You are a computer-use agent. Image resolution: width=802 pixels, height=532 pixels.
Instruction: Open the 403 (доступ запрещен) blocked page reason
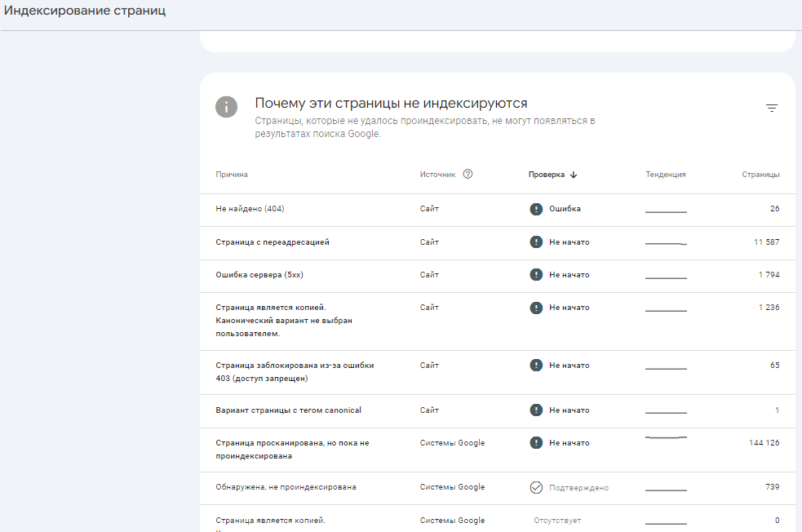(x=295, y=372)
